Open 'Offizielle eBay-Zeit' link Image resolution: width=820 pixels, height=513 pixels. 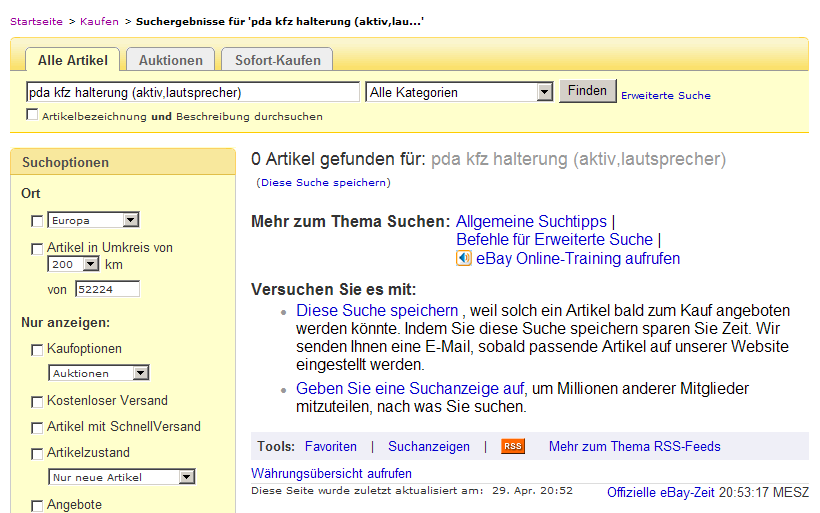click(660, 492)
